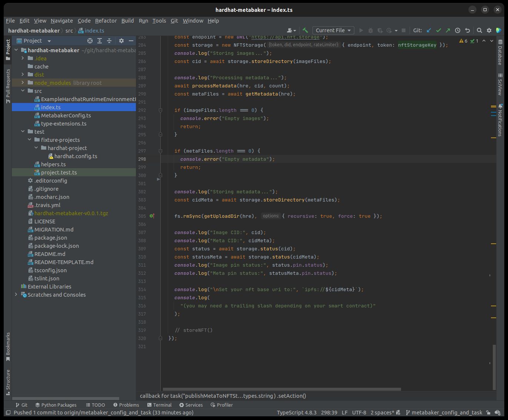The height and width of the screenshot is (420, 508).
Task: Click the editor vertical scrollbar thumb
Action: [x=494, y=367]
